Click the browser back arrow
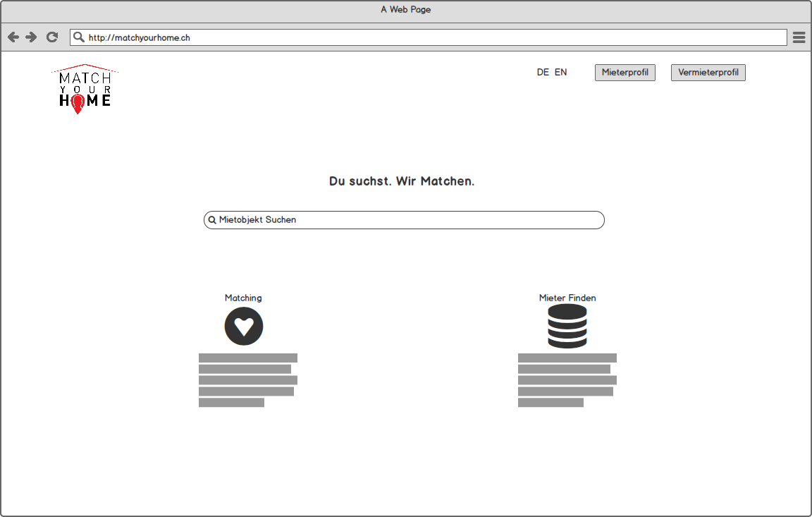 coord(12,37)
